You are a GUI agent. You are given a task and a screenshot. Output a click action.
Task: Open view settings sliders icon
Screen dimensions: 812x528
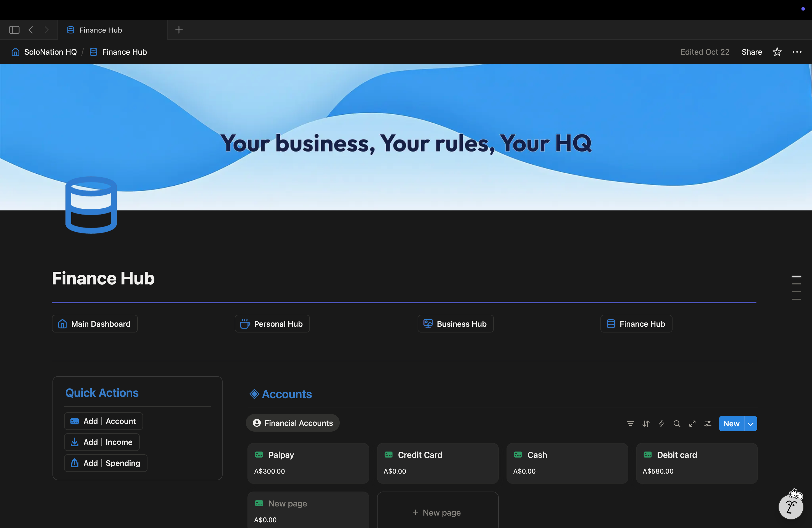[708, 423]
